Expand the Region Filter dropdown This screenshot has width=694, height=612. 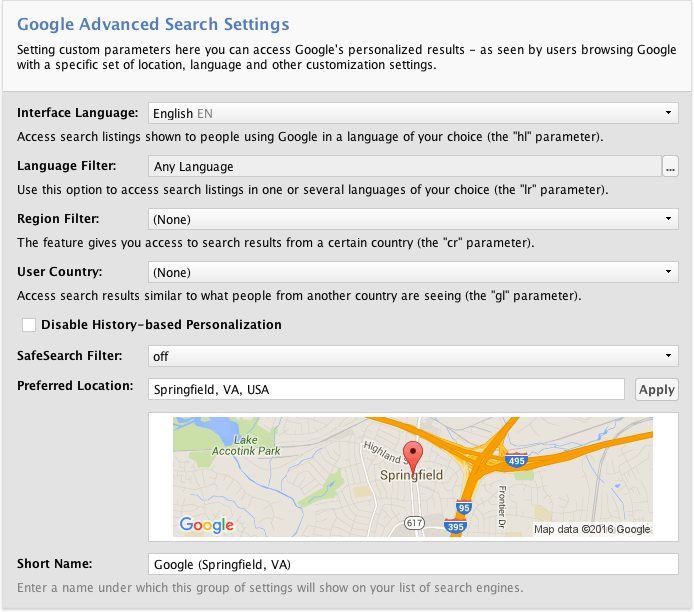click(x=413, y=219)
